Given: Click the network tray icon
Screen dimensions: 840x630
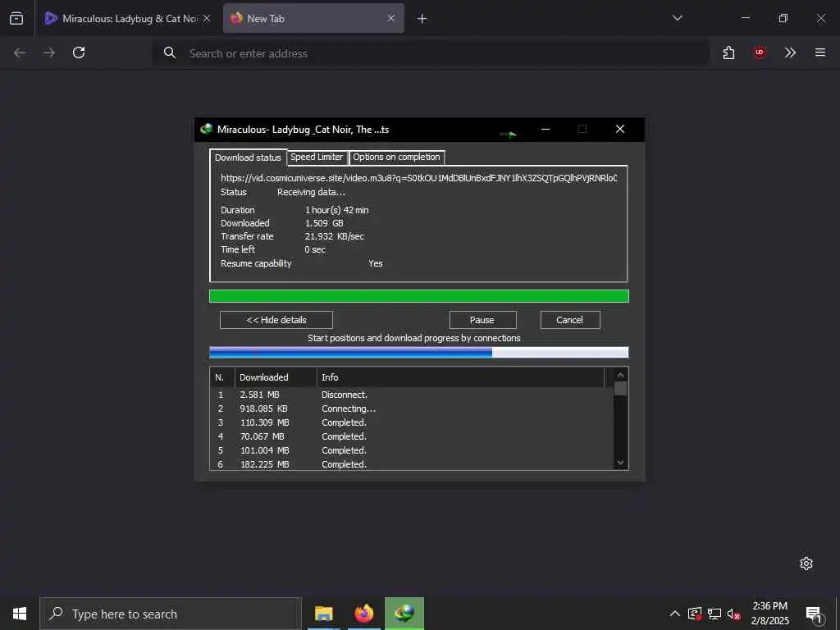Looking at the screenshot, I should (714, 614).
